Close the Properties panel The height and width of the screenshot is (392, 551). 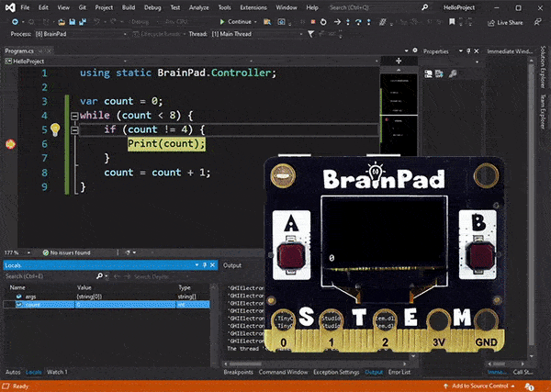(x=477, y=51)
